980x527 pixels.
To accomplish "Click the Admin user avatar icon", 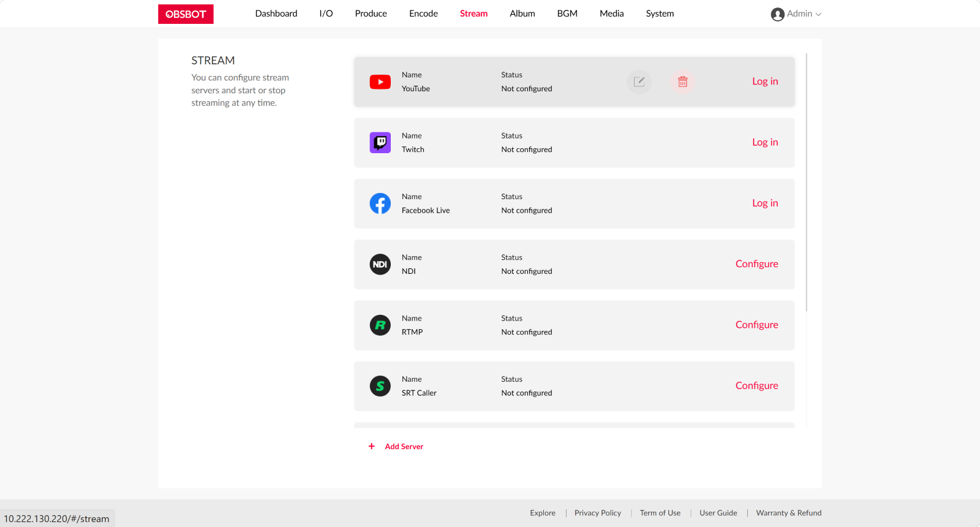I will (778, 14).
